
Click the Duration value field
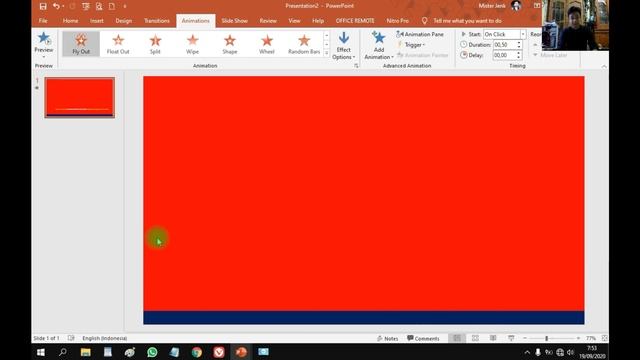(504, 44)
